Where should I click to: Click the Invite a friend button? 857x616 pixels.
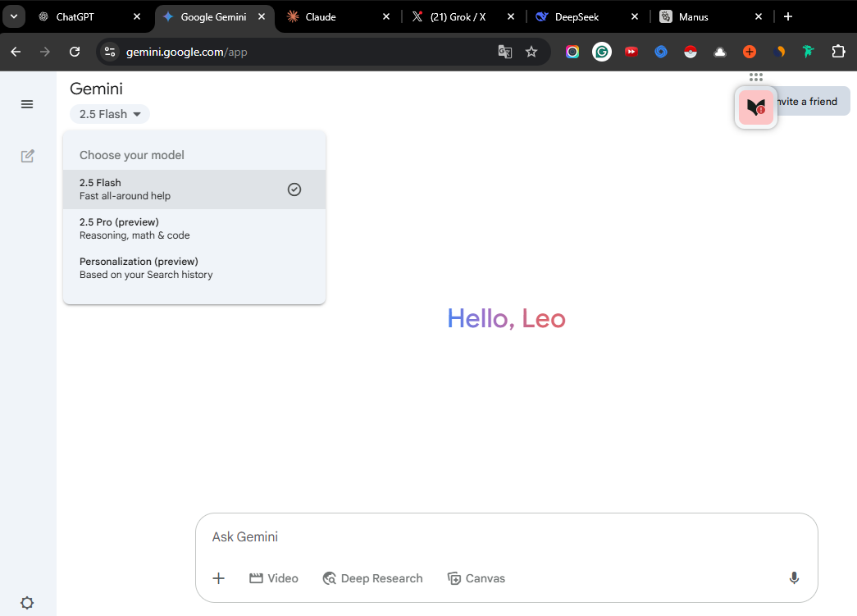811,101
